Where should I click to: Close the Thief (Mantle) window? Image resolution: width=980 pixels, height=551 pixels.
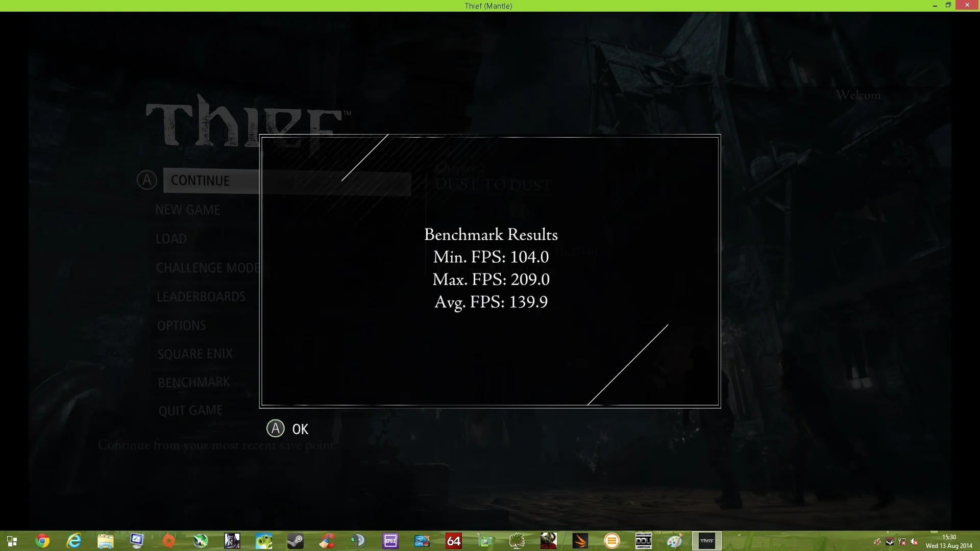[x=967, y=5]
